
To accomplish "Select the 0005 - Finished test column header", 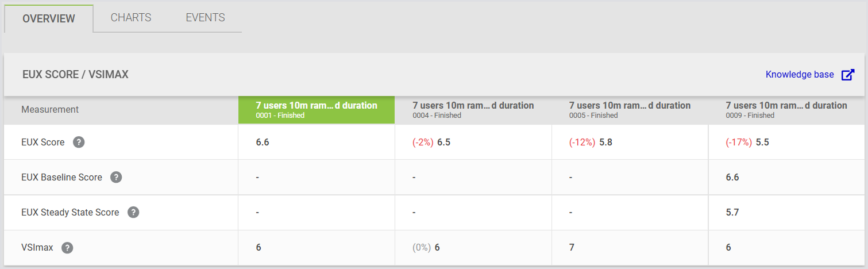I will tap(630, 110).
